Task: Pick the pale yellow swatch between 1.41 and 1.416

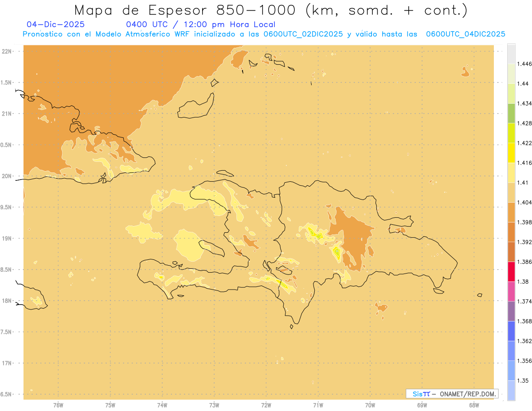Action: tap(511, 172)
